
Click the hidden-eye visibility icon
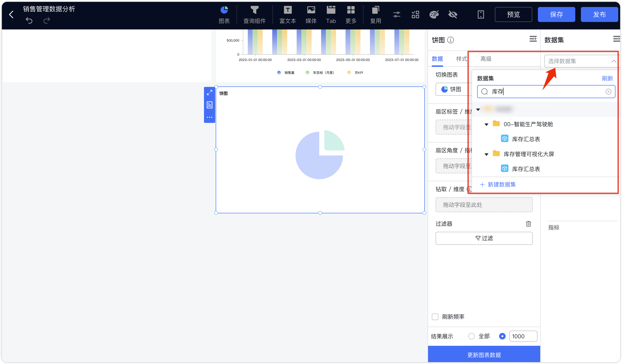(453, 14)
